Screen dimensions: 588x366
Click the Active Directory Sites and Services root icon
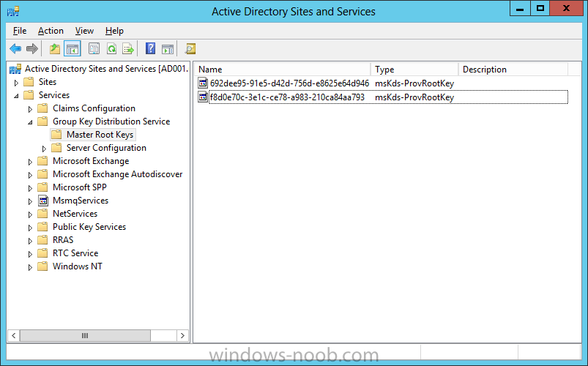point(15,69)
